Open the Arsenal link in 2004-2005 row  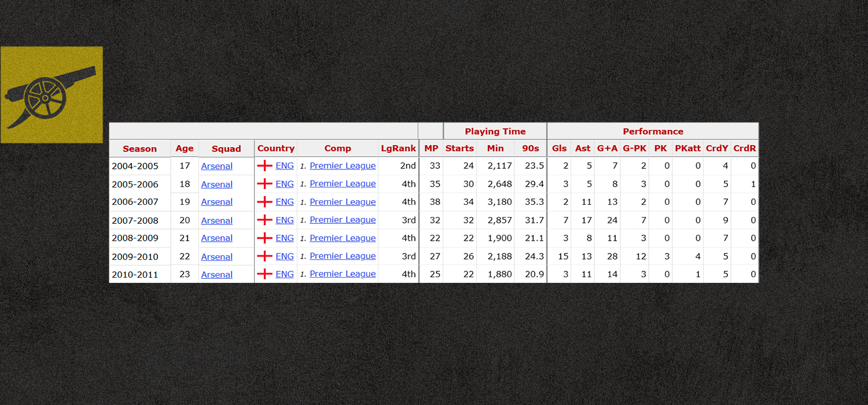tap(217, 166)
